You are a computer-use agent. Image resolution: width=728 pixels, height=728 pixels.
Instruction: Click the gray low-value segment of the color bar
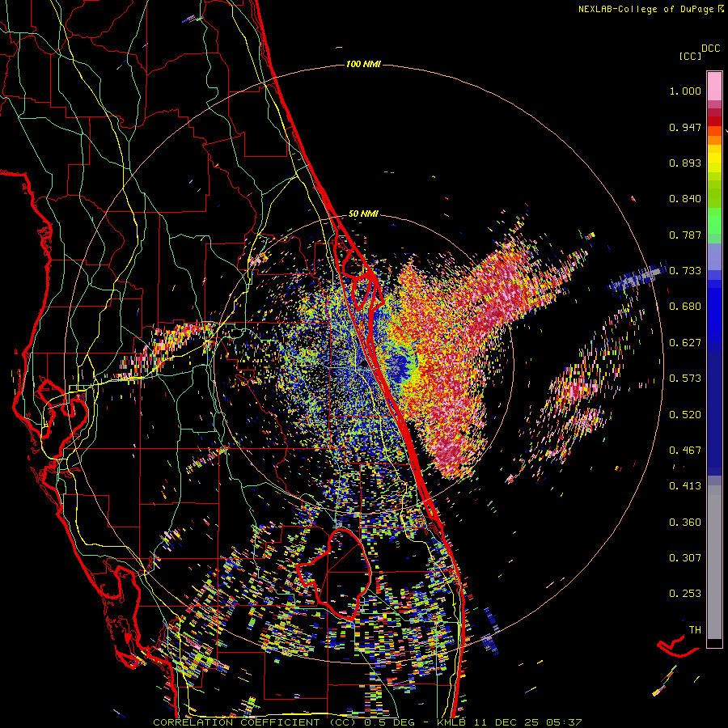pyautogui.click(x=714, y=562)
